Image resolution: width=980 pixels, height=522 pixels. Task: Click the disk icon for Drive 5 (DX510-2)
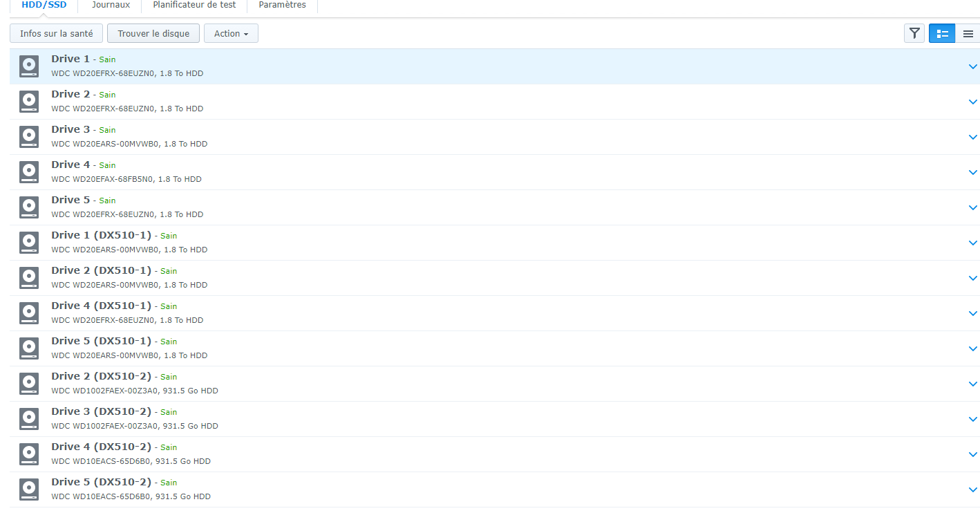pos(29,490)
